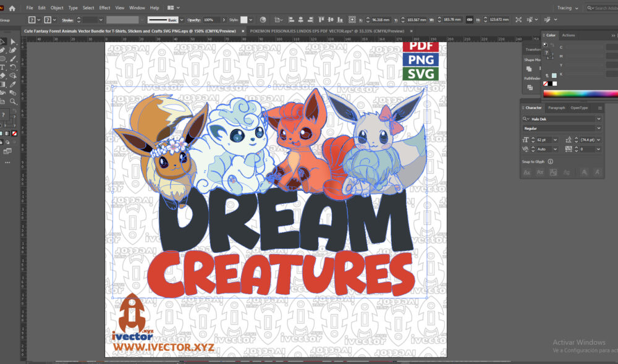The image size is (618, 364).
Task: Switch to the Actions panel tab
Action: (x=569, y=35)
